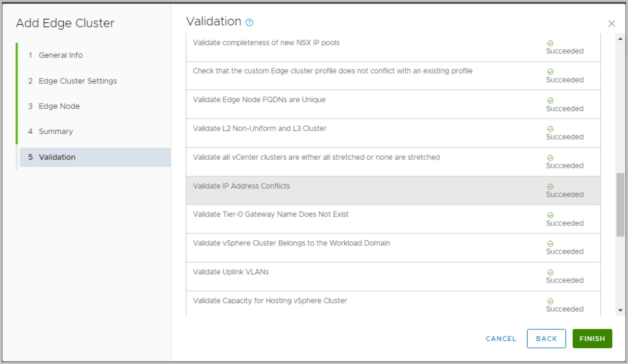Close the Add Edge Cluster dialog

click(x=611, y=24)
